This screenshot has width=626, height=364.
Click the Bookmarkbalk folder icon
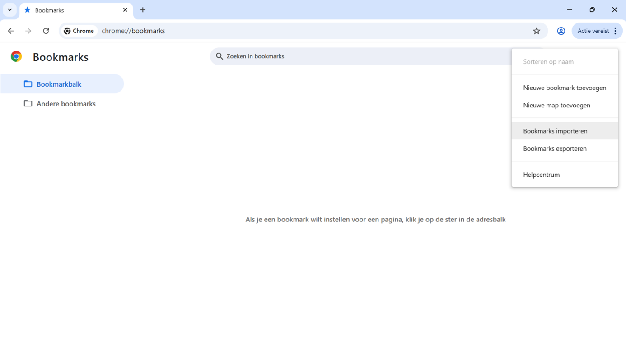tap(28, 84)
